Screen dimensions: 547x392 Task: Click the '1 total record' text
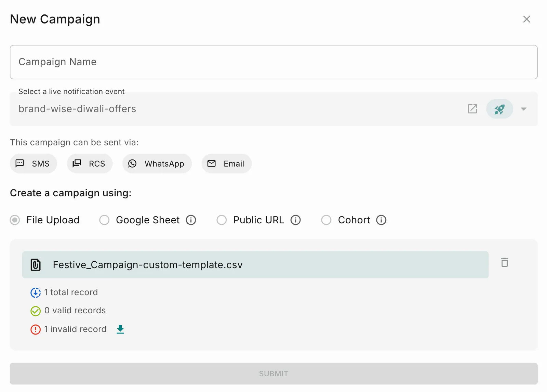[71, 292]
